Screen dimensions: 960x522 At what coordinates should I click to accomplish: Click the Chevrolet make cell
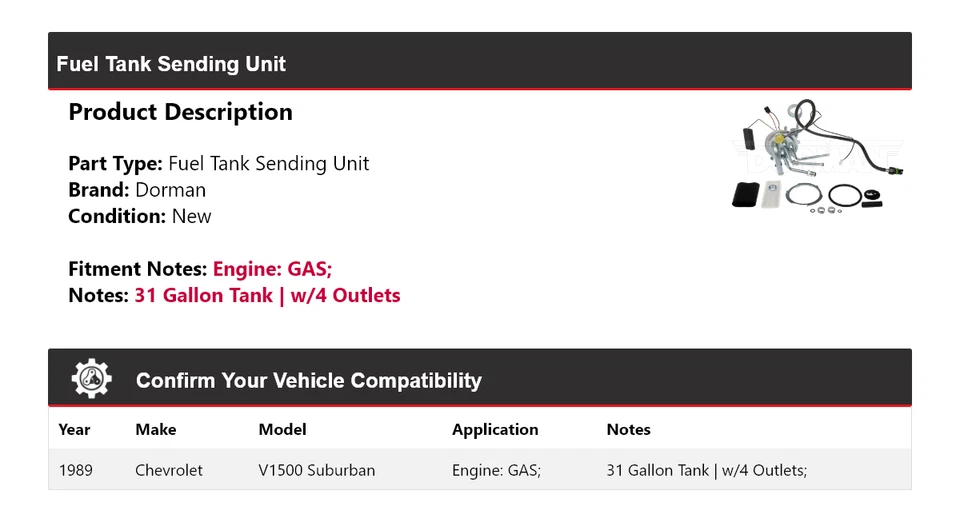[x=169, y=470]
